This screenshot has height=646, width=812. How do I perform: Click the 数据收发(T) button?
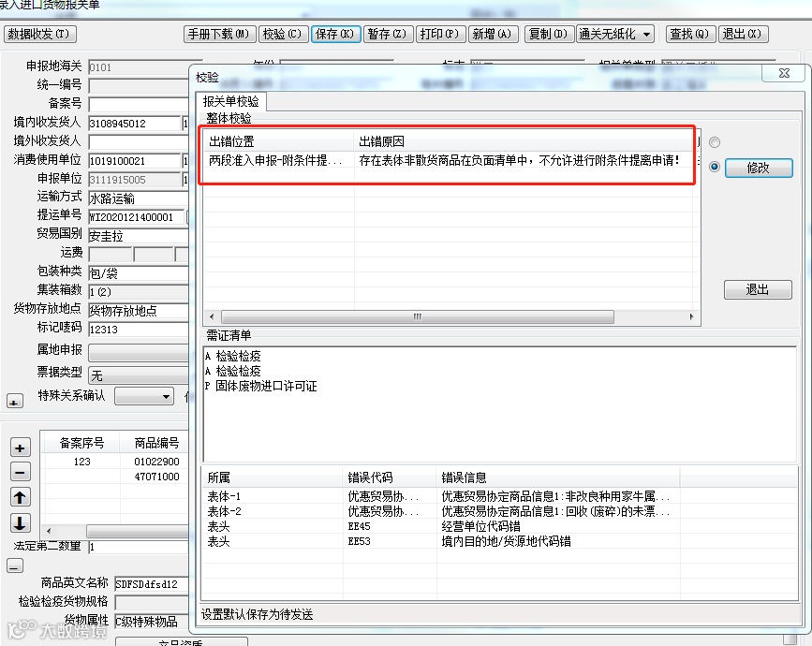[40, 34]
